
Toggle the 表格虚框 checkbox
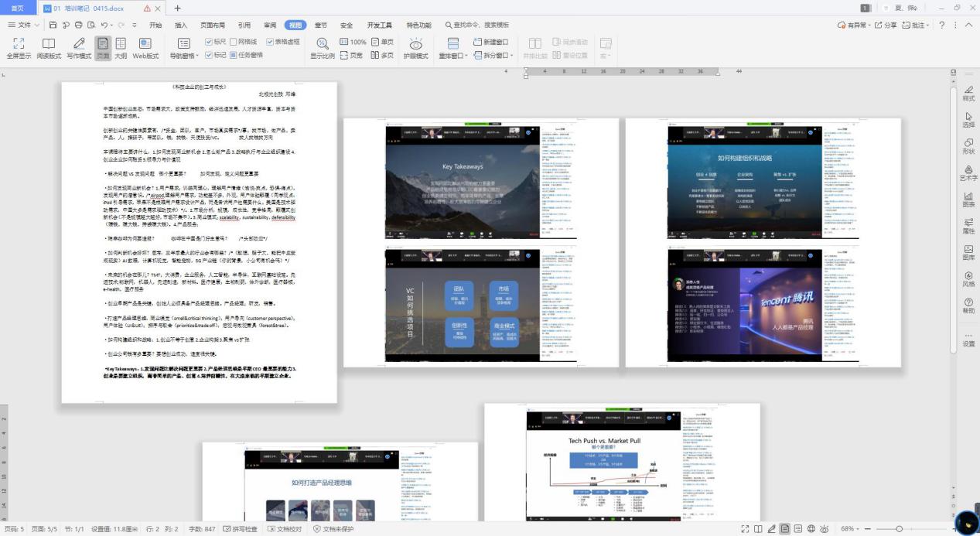[x=270, y=42]
